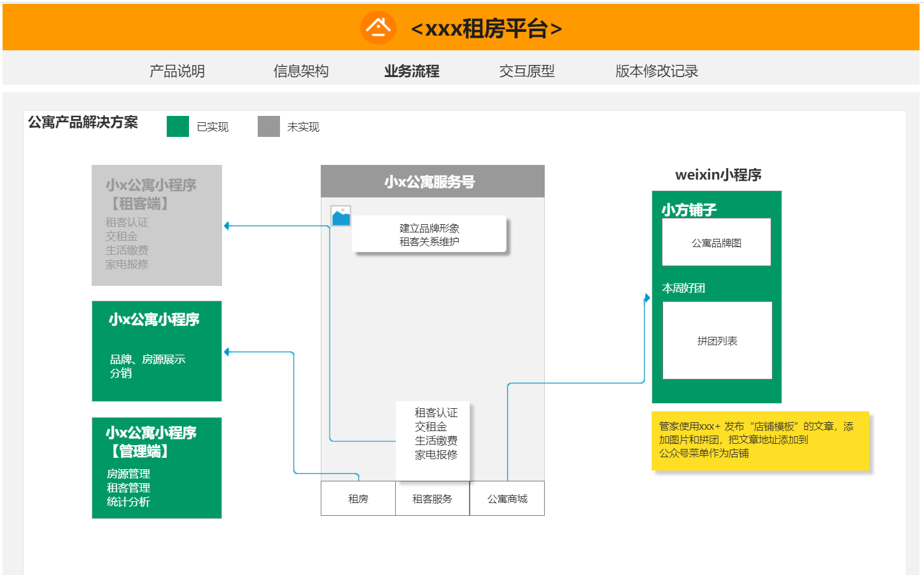
Task: Open the 产品说明 tab
Action: pyautogui.click(x=177, y=71)
